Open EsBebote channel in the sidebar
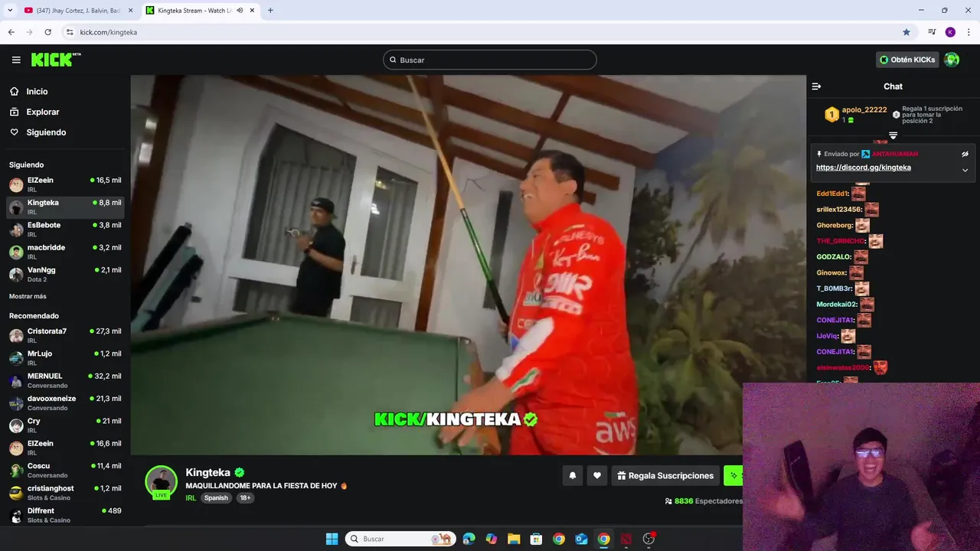The width and height of the screenshot is (980, 551). 65,229
